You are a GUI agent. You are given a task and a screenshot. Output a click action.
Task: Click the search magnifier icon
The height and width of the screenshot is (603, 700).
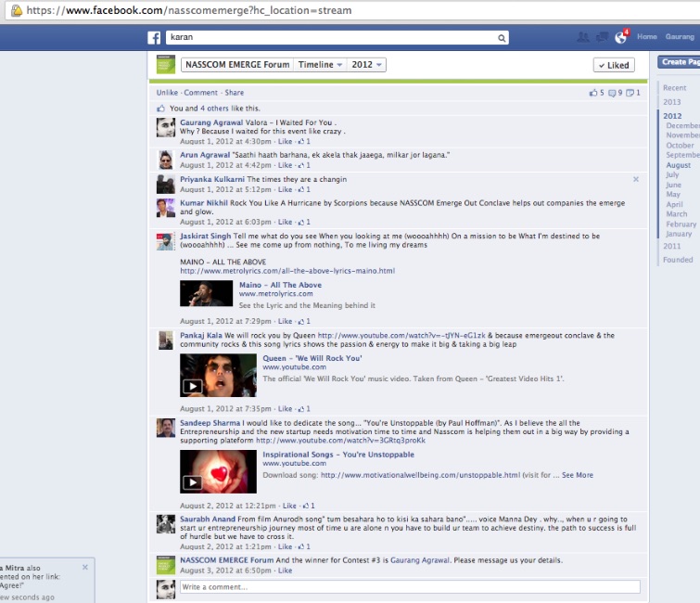point(502,38)
